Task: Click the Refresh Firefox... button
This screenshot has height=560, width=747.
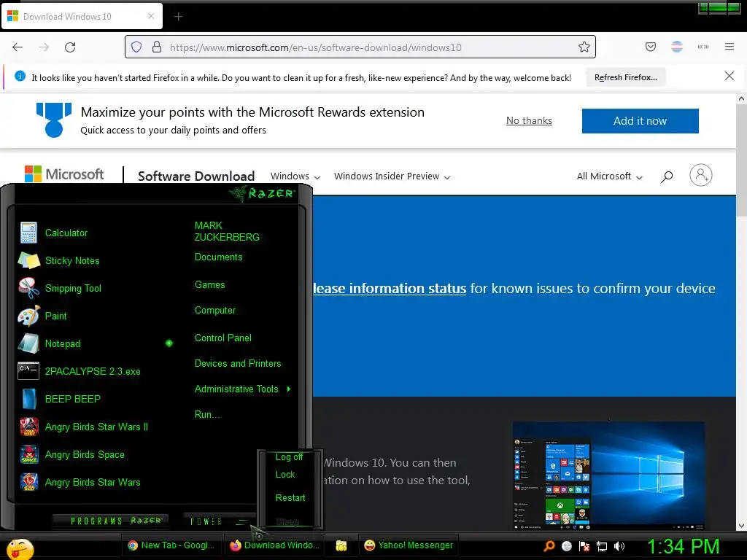Action: point(625,77)
